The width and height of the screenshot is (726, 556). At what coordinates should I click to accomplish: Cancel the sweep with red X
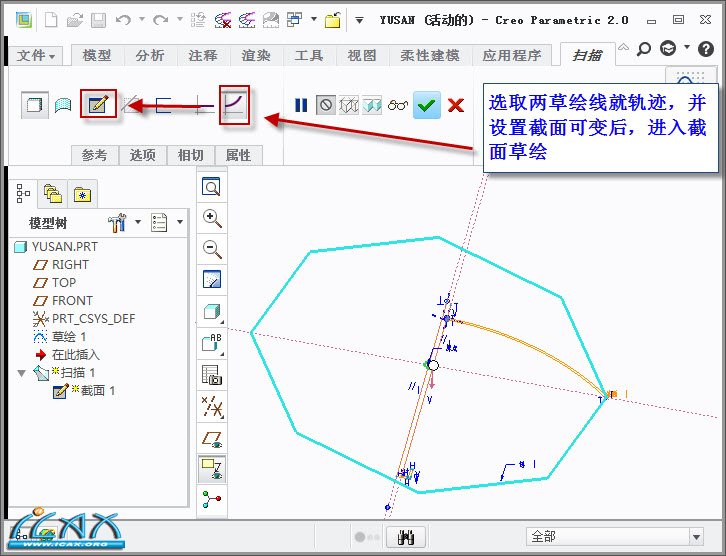click(456, 105)
